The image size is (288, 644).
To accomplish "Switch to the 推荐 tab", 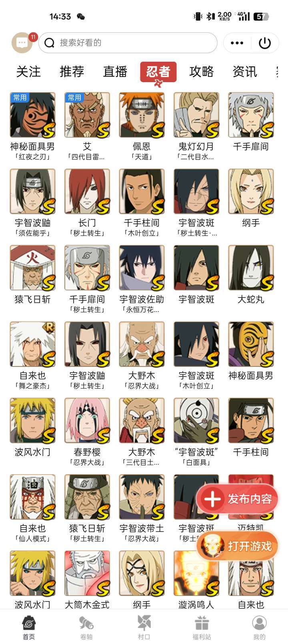I will (x=72, y=72).
